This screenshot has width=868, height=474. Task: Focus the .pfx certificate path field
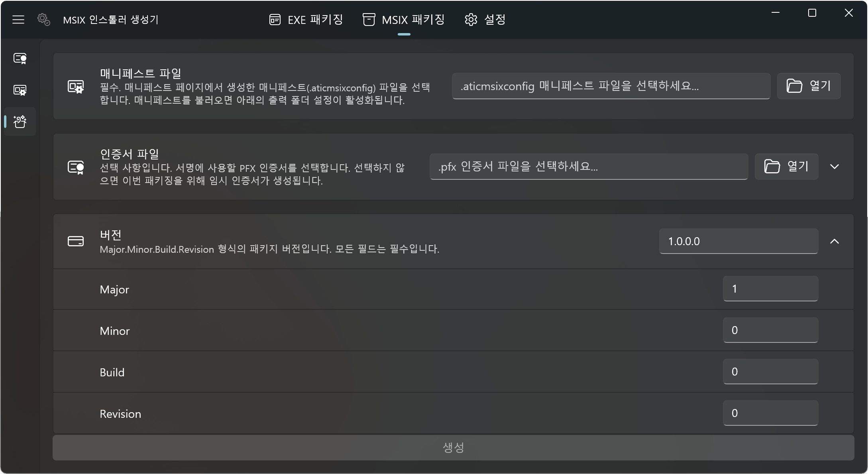[589, 167]
